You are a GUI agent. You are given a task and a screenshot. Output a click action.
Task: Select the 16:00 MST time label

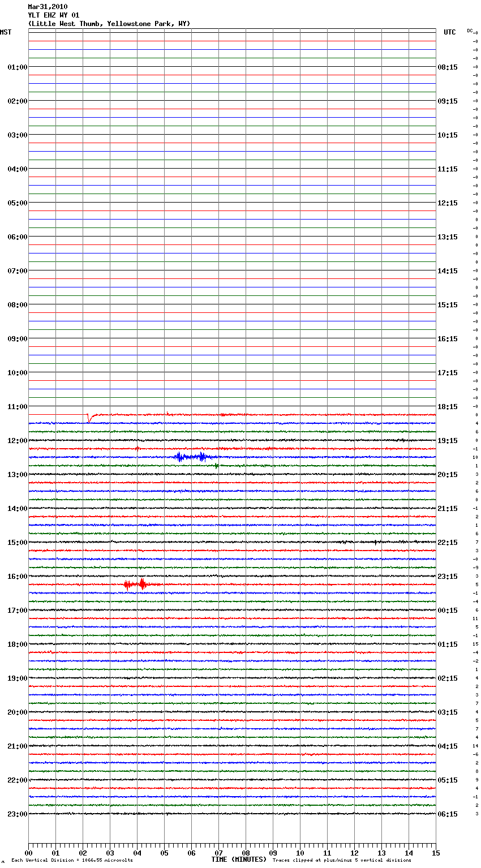pyautogui.click(x=18, y=577)
